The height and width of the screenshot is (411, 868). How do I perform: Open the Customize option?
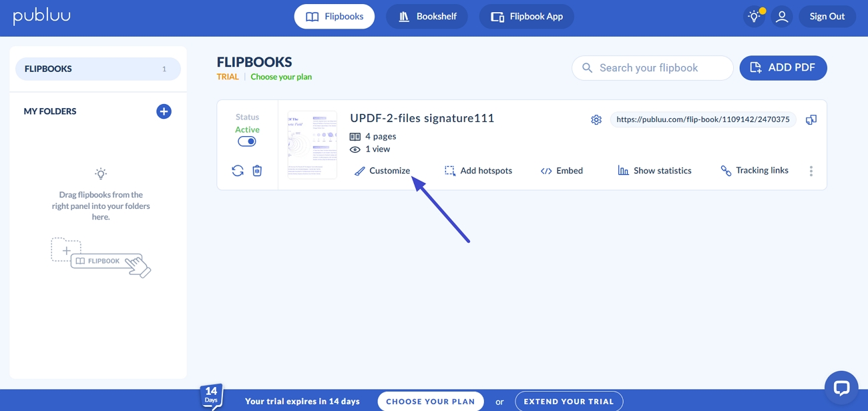tap(383, 171)
